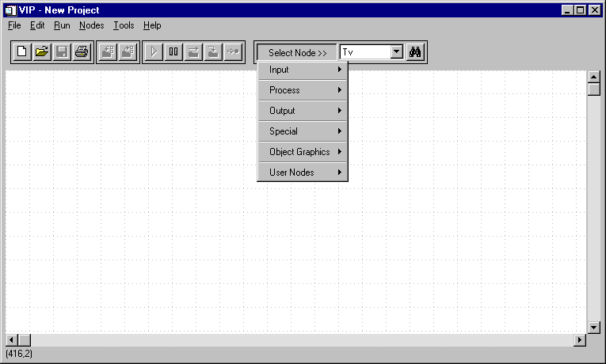Viewport: 606px width, 364px height.
Task: Choose Object Graphics from the node menu
Action: click(303, 152)
